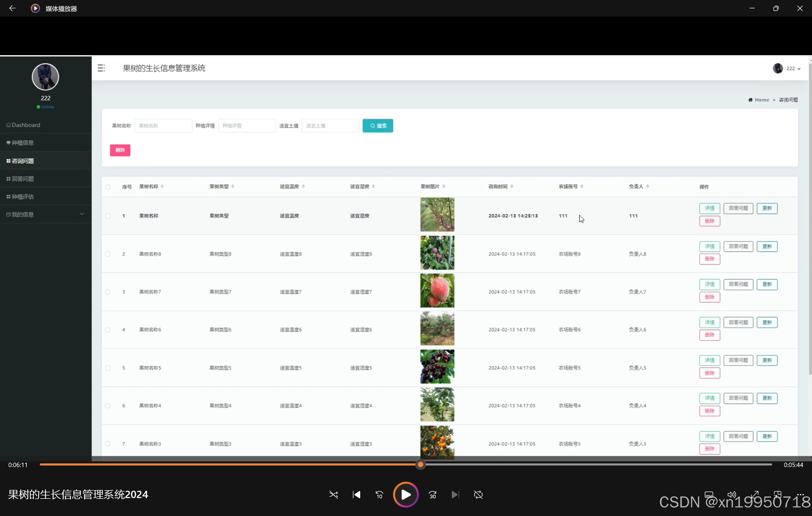Click 回答问题 button for row 果树名称4

point(738,398)
